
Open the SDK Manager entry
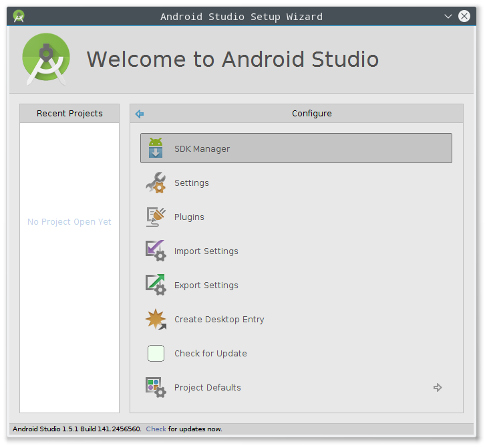[x=296, y=148]
